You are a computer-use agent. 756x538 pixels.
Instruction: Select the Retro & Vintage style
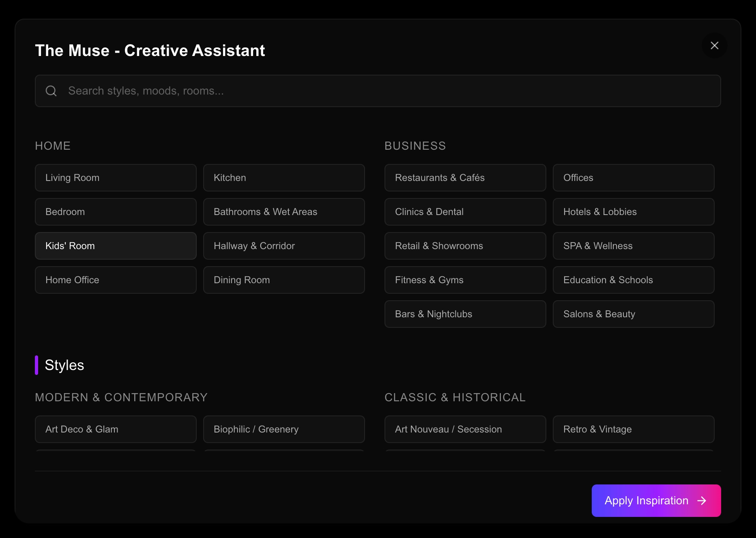tap(633, 429)
